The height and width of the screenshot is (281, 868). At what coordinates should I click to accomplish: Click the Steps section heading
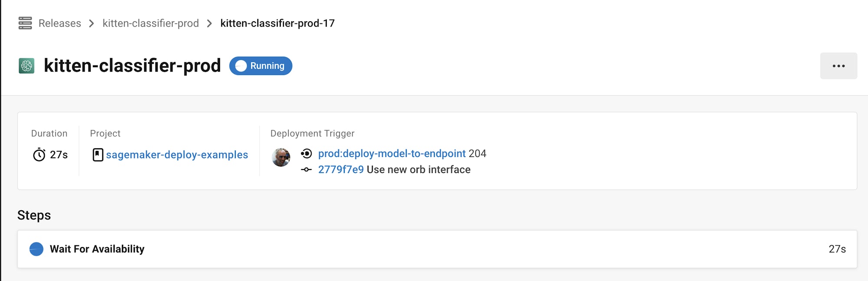34,215
